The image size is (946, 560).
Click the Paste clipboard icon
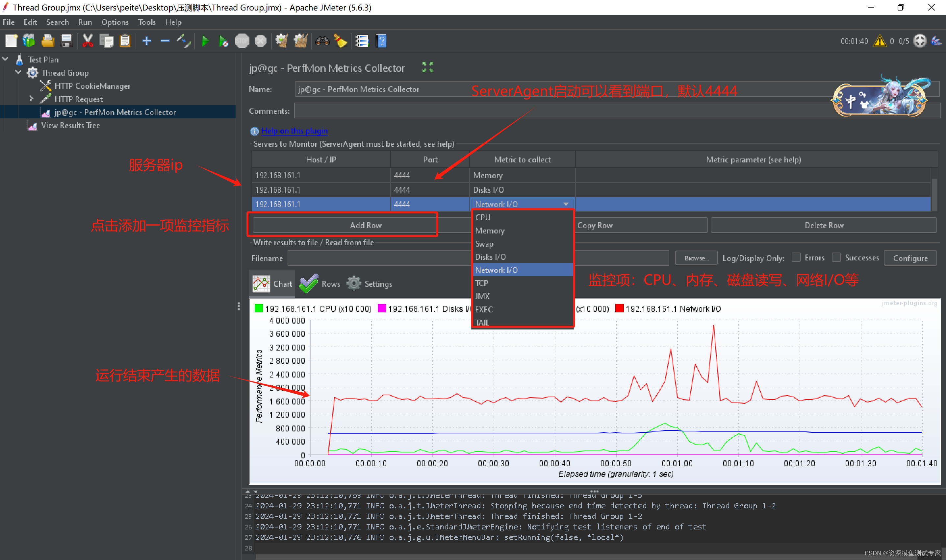point(125,41)
